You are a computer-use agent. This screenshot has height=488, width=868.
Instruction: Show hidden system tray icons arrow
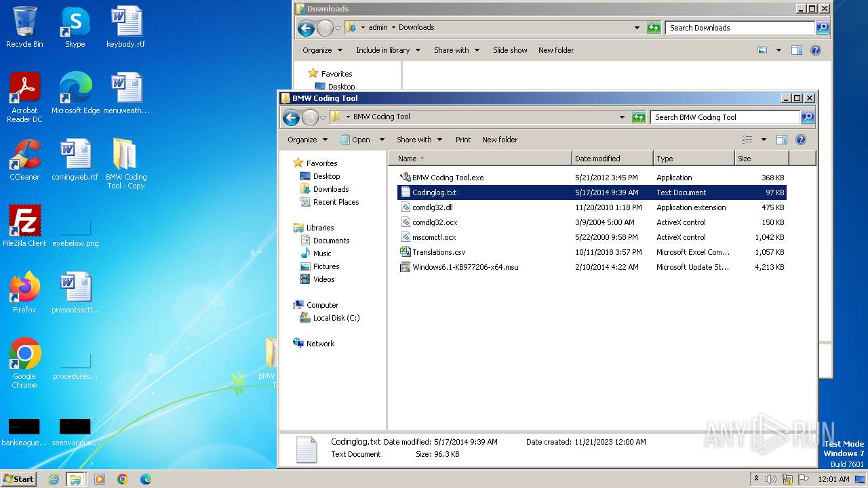756,479
